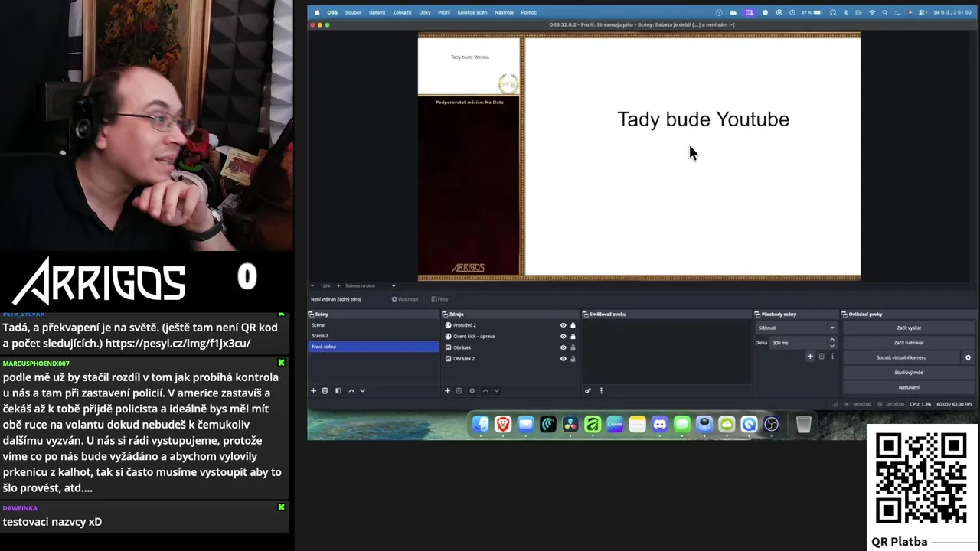
Task: Open the Nástroje menu
Action: click(x=504, y=12)
